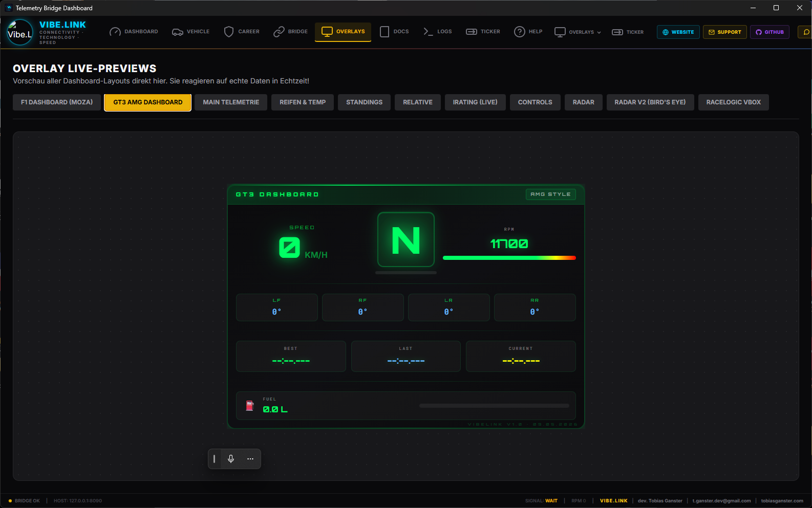Click the SIGNAL: WAIT status text

coord(541,501)
